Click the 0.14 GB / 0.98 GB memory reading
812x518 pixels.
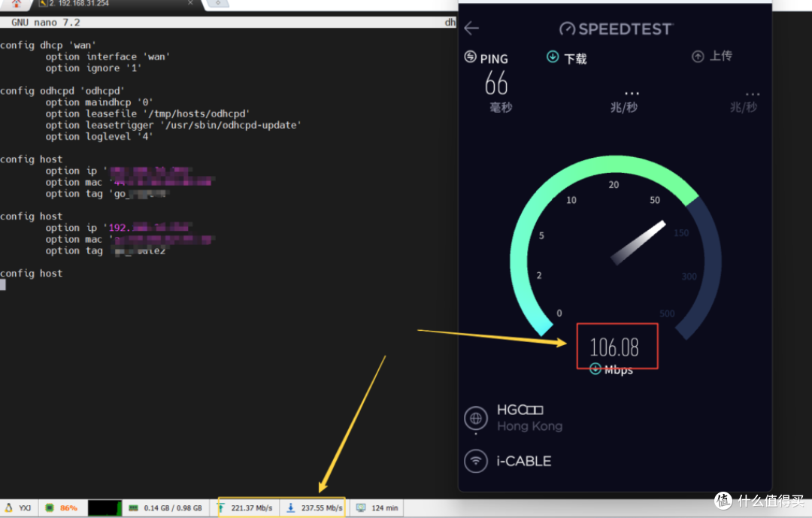pos(173,508)
